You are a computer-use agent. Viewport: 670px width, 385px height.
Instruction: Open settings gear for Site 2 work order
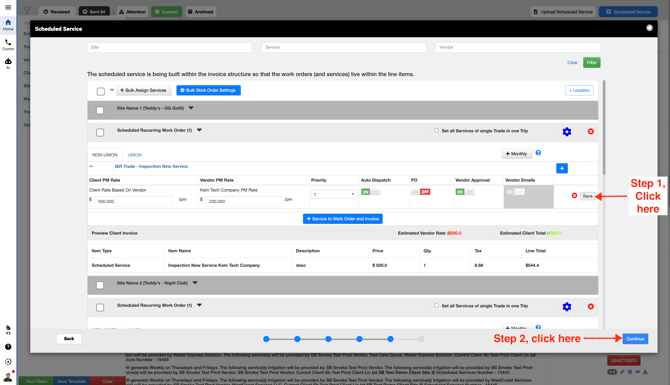coord(567,306)
